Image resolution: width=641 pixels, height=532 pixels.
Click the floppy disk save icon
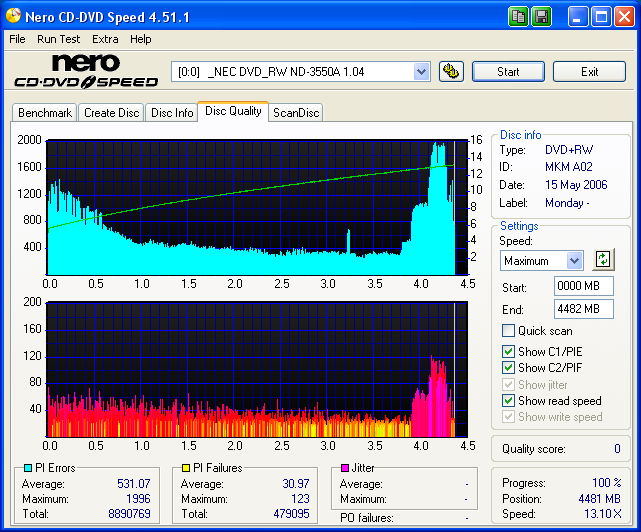541,17
